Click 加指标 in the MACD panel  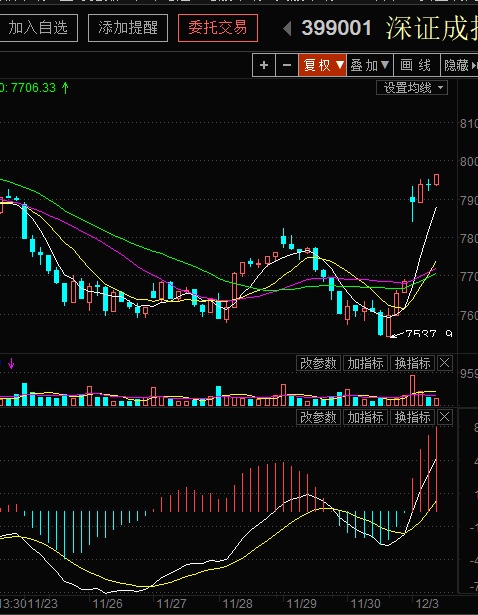pos(365,417)
